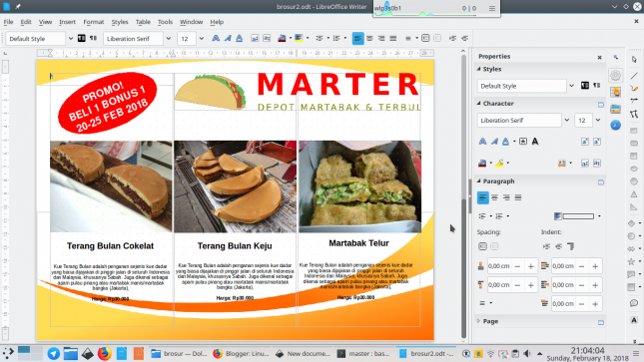Click the Bold icon in the top toolbar
This screenshot has height=362, width=644.
click(216, 38)
